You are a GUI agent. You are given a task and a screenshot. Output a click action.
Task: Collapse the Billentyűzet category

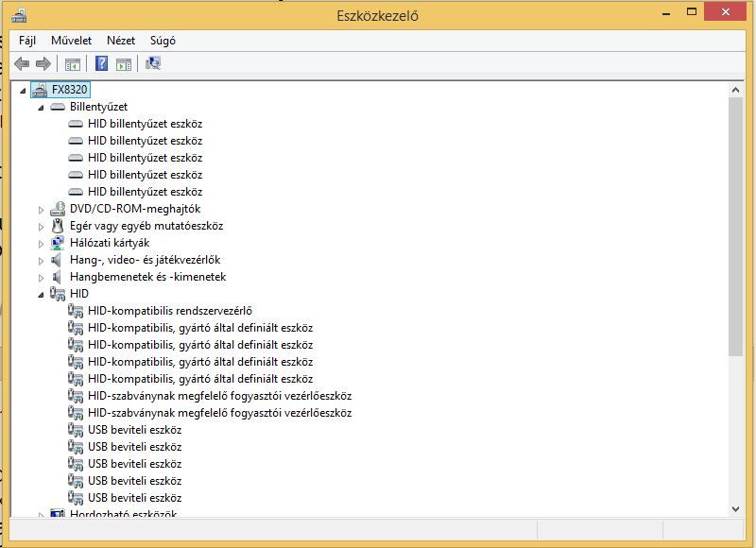pos(41,108)
